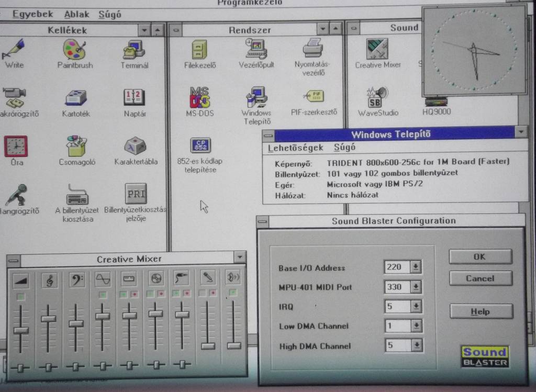
Task: Open Súgó menu in Programkezelő menu bar
Action: pos(110,14)
